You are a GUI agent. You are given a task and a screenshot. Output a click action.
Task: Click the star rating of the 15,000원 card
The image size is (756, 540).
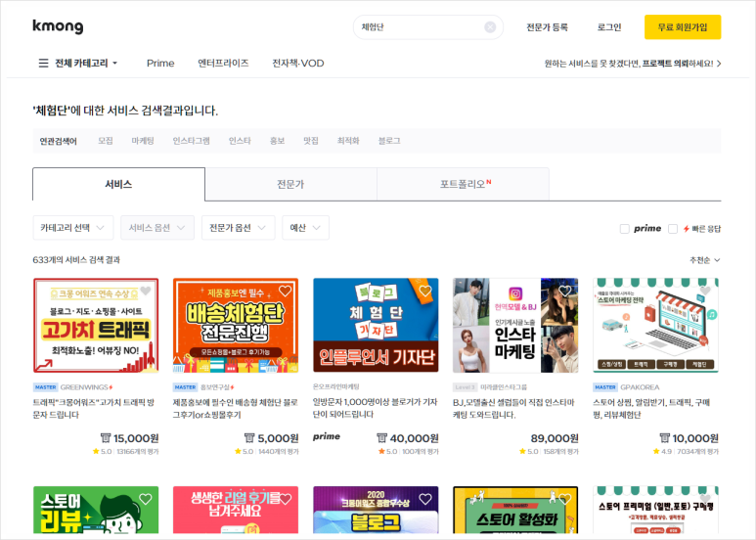(x=102, y=452)
